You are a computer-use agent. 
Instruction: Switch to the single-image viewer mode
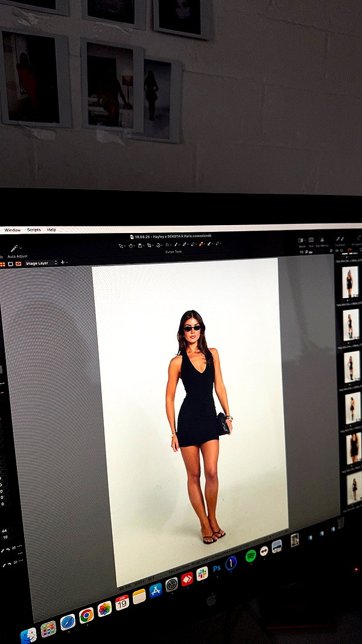(10, 264)
